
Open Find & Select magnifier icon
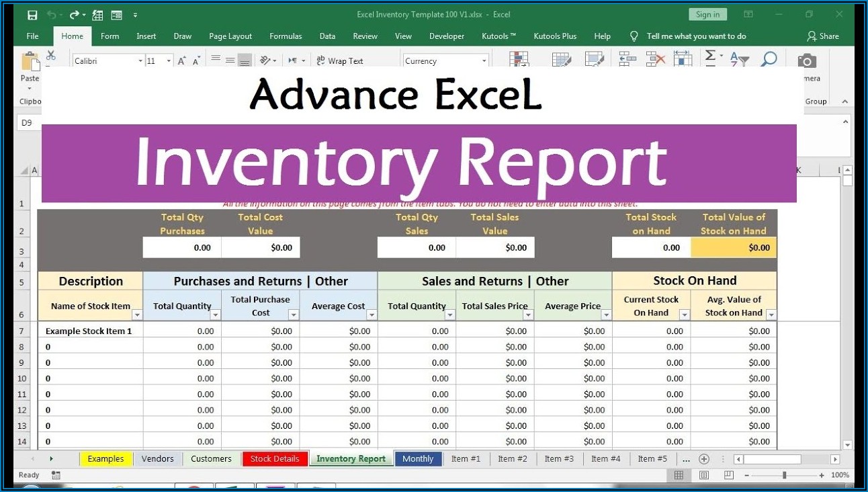point(769,60)
